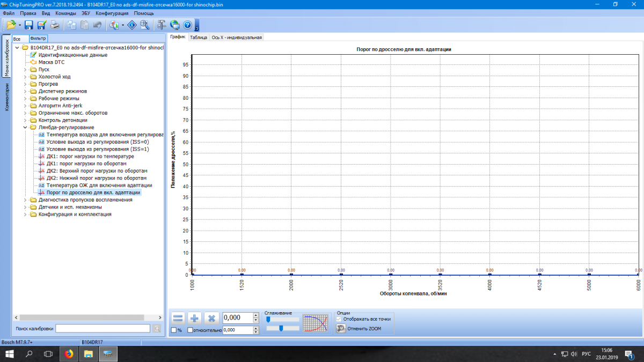Image resolution: width=644 pixels, height=362 pixels.
Task: Open the Команды menu
Action: pos(65,12)
